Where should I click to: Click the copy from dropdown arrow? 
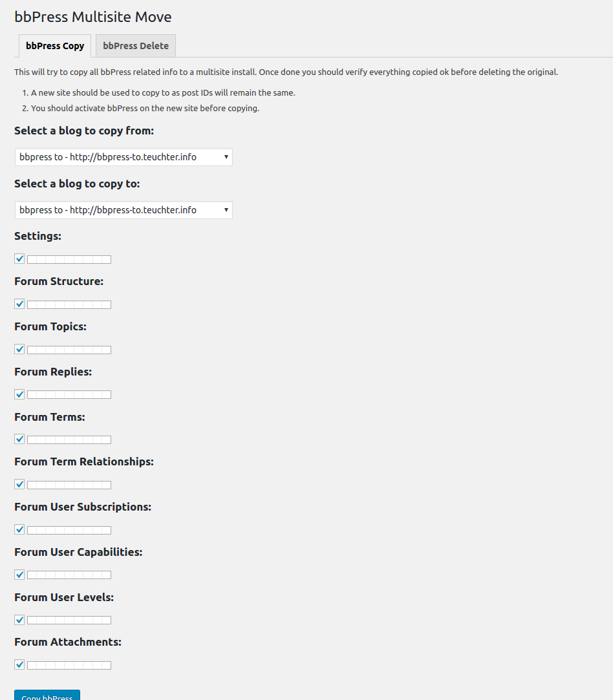(x=226, y=157)
